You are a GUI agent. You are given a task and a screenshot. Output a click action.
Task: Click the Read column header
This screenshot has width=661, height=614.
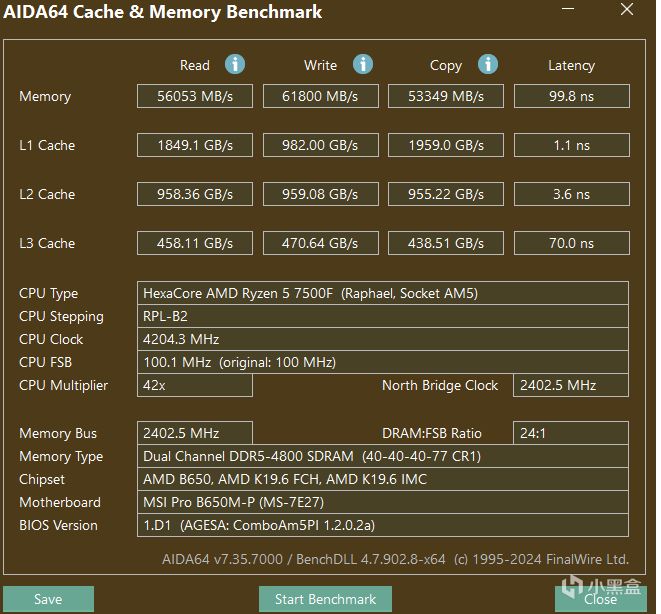point(195,65)
